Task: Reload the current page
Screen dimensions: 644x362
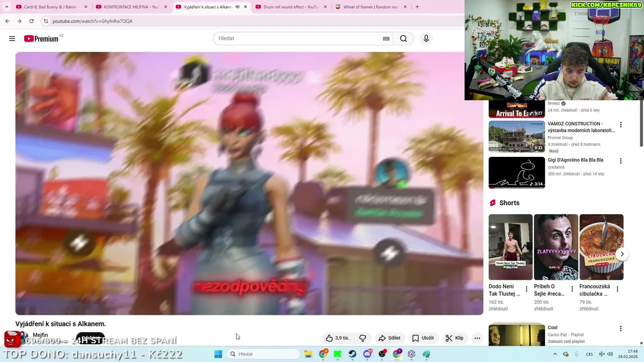Action: (31, 21)
